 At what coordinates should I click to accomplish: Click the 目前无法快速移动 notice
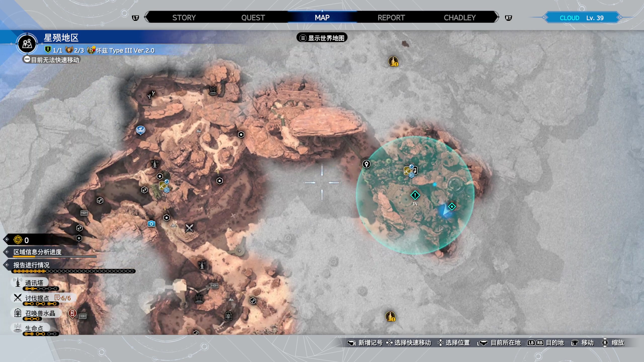[52, 60]
